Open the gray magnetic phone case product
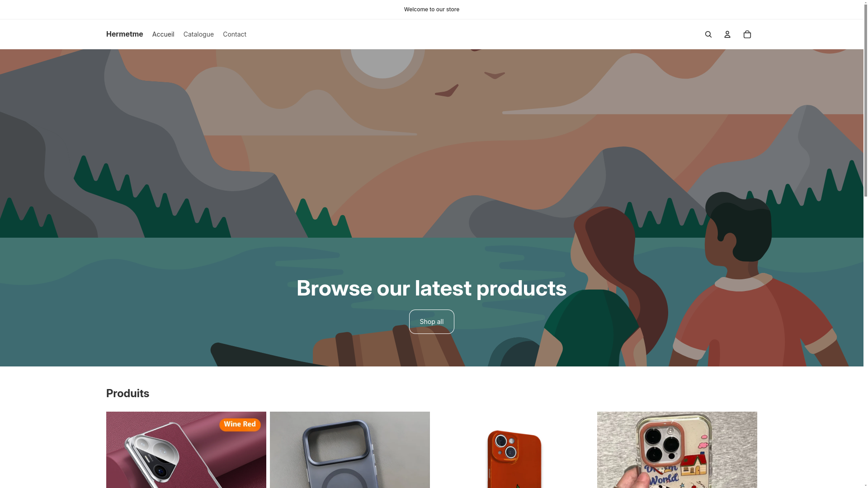 (x=350, y=450)
